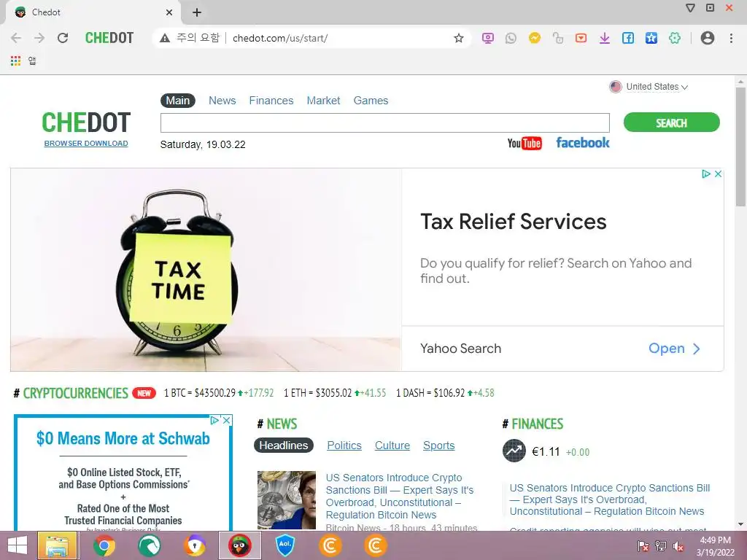Click the unlock padlock extension icon
Viewport: 747px width, 560px height.
click(558, 38)
